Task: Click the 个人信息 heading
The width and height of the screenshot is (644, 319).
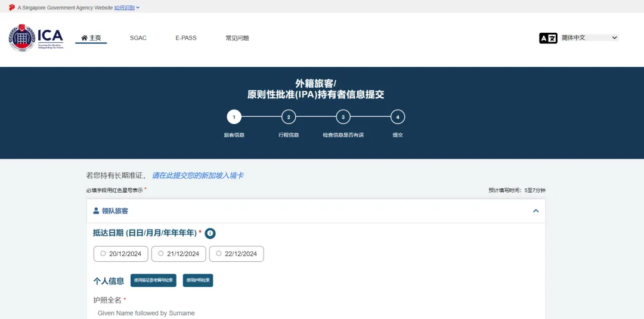Action: click(109, 281)
